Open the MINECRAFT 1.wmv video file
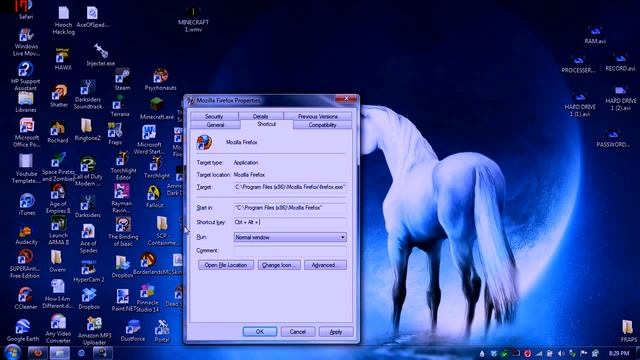 (x=193, y=20)
